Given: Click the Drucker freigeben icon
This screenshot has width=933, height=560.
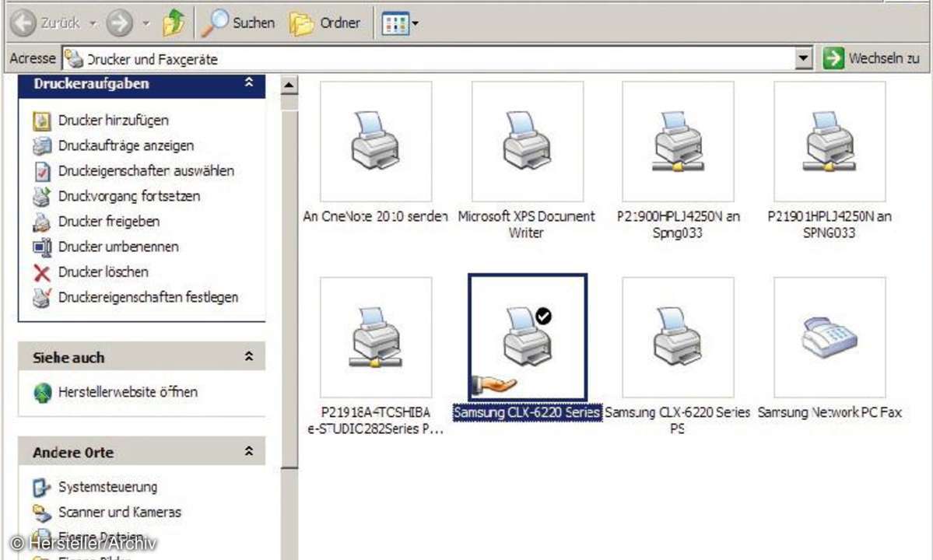Looking at the screenshot, I should pyautogui.click(x=42, y=222).
